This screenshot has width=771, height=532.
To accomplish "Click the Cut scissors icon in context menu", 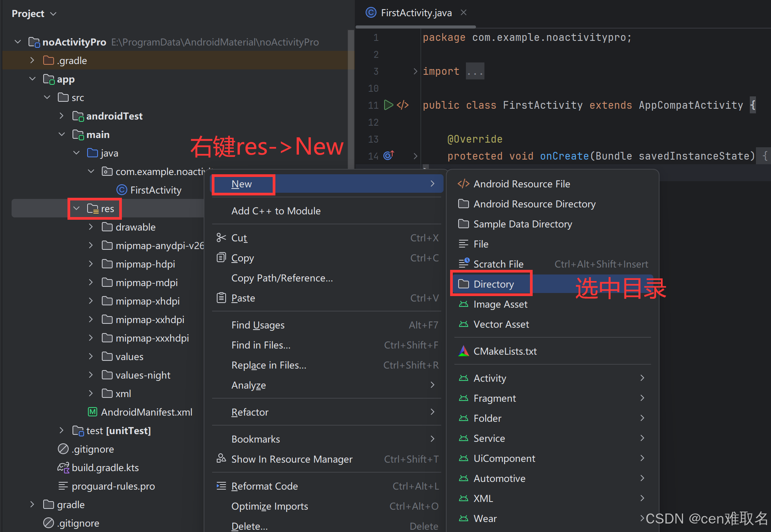I will 221,238.
